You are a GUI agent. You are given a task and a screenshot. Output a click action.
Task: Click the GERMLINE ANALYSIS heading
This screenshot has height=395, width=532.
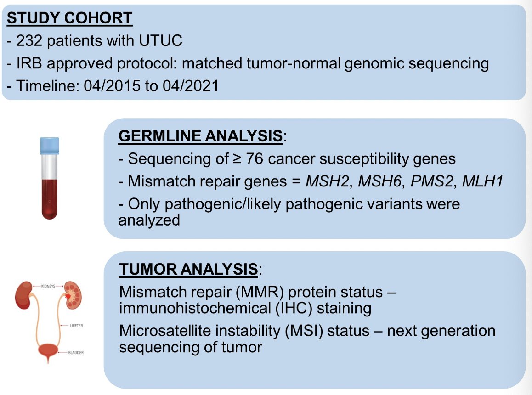pos(200,136)
